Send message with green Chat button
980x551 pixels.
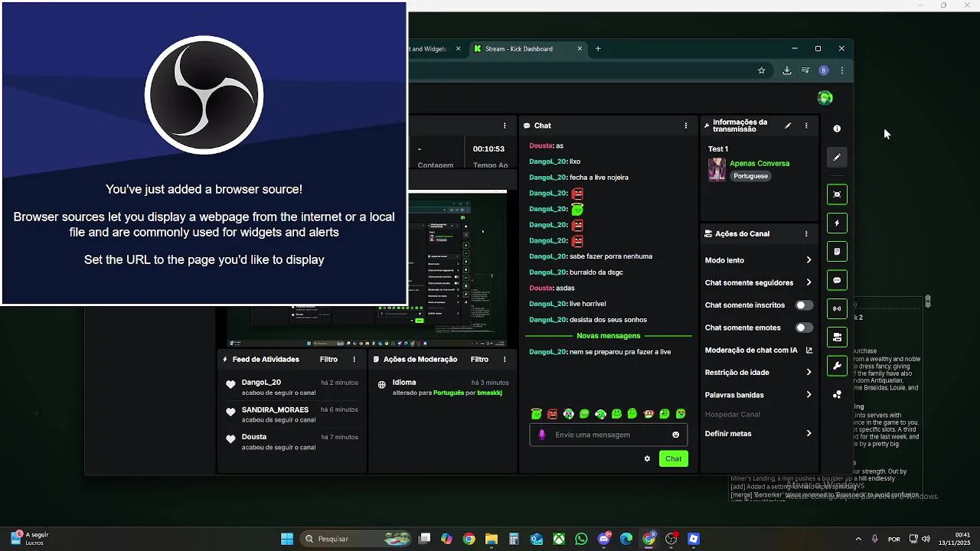(674, 459)
